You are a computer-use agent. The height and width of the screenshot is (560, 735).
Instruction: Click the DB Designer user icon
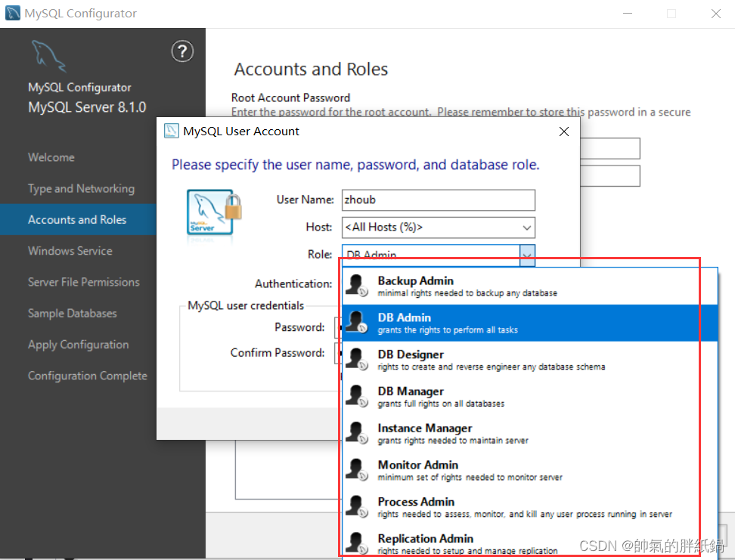click(357, 360)
